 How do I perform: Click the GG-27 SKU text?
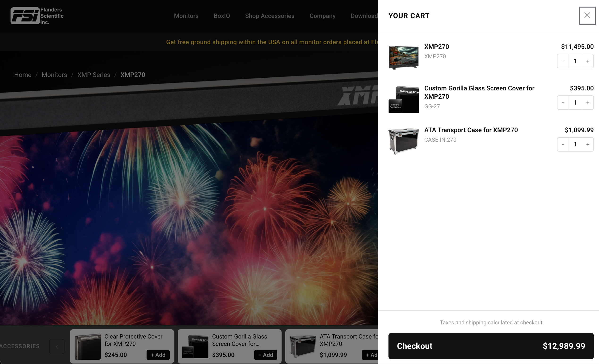coord(432,106)
